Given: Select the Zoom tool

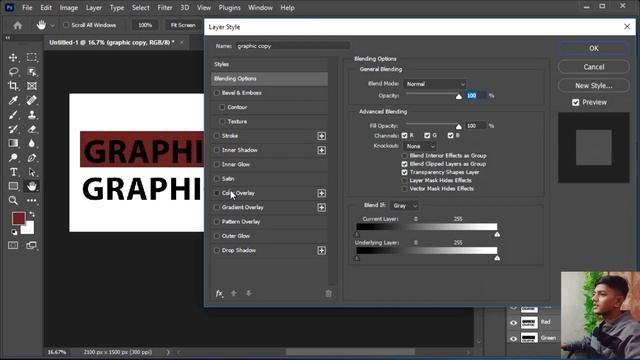Looking at the screenshot, I should (x=13, y=200).
